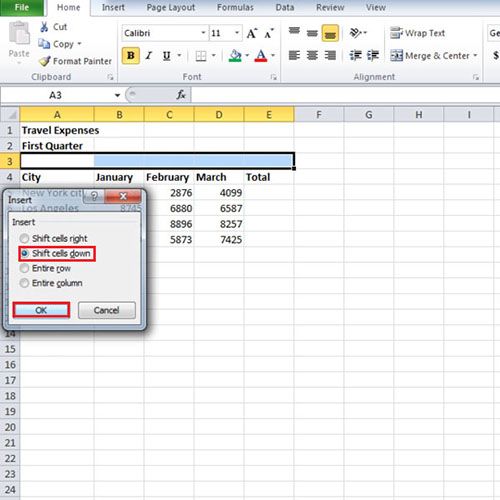Expand the Borders dropdown arrow
This screenshot has height=500, width=500.
click(x=213, y=55)
